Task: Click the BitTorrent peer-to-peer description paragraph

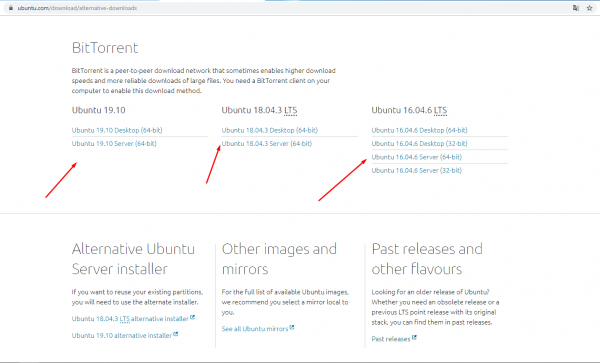Action: (204, 81)
